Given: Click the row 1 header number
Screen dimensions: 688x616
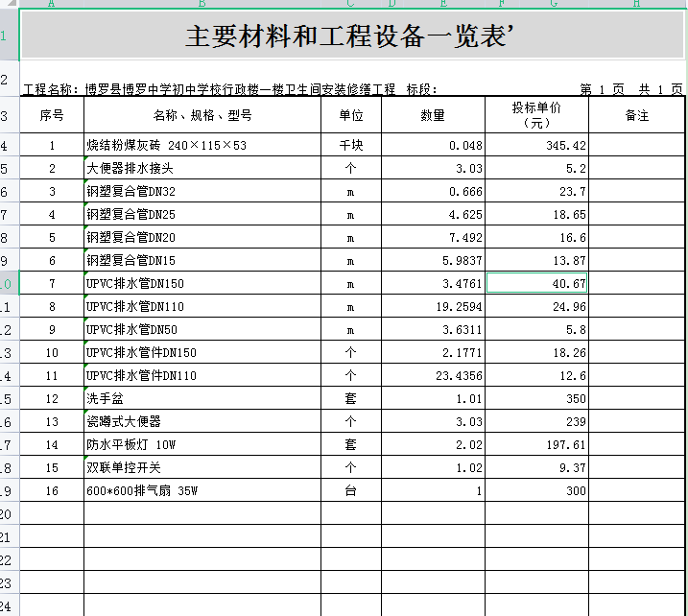Looking at the screenshot, I should 5,36.
